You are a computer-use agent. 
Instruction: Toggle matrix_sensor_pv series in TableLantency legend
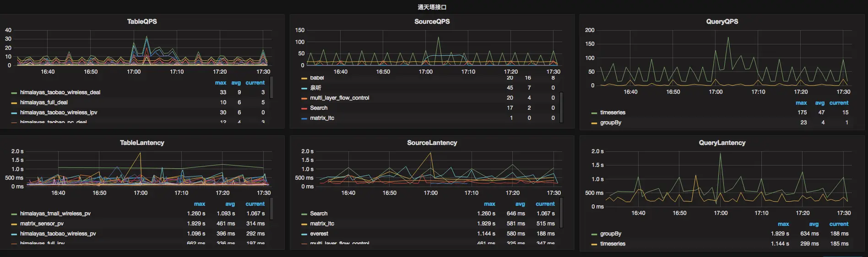[42, 224]
